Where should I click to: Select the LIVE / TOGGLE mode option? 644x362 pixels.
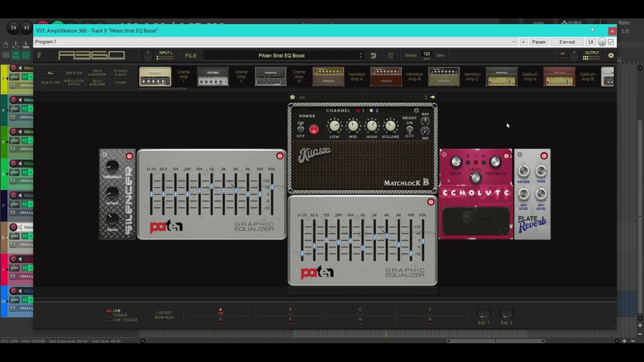coord(121,320)
